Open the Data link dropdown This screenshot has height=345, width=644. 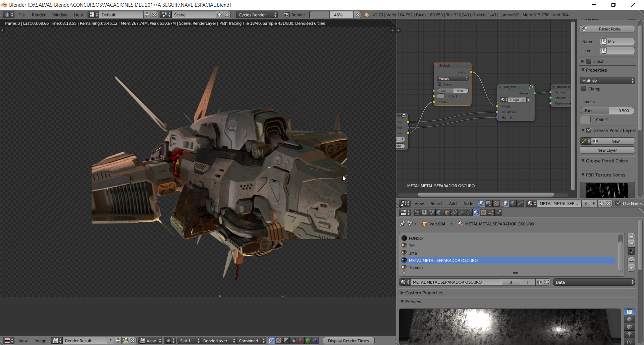click(594, 282)
